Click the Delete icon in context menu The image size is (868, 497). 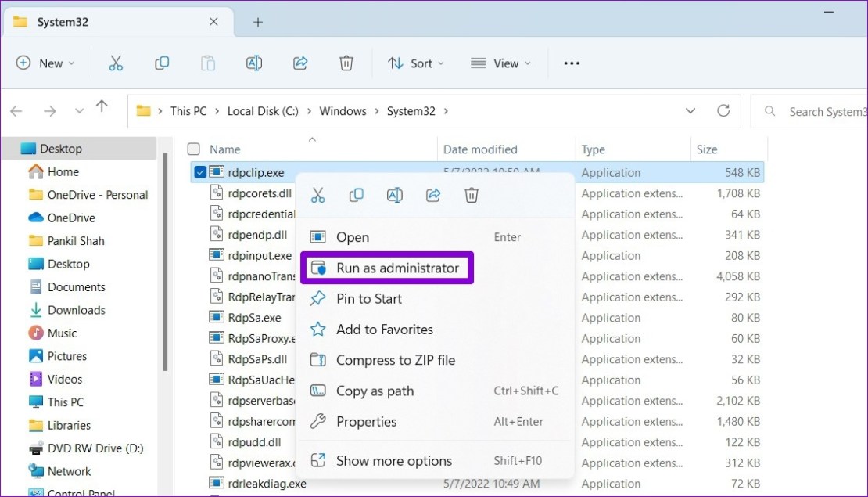[472, 195]
